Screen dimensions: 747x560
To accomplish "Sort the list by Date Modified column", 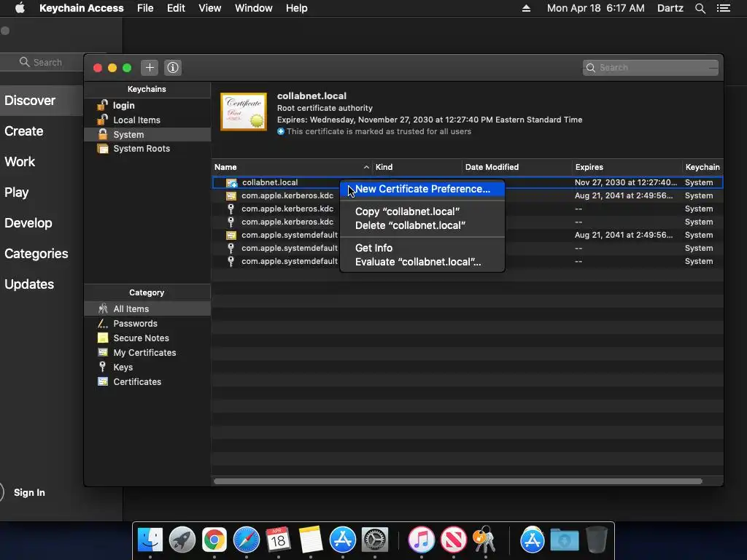I will [517, 167].
